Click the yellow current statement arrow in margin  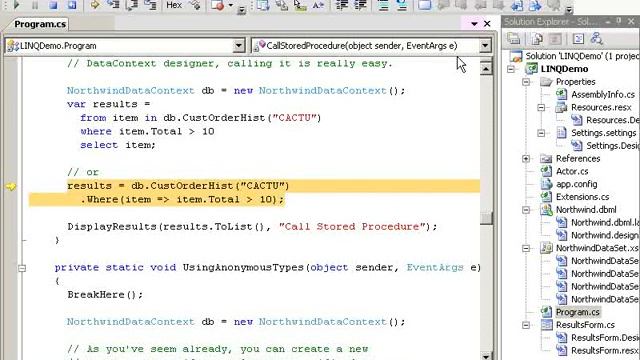click(11, 187)
